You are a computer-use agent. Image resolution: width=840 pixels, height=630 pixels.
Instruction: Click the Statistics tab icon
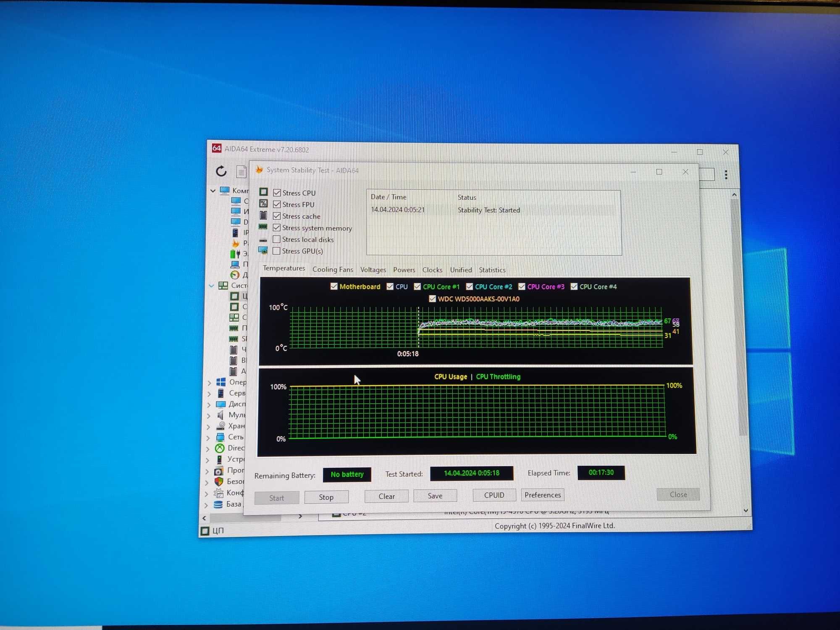point(493,269)
